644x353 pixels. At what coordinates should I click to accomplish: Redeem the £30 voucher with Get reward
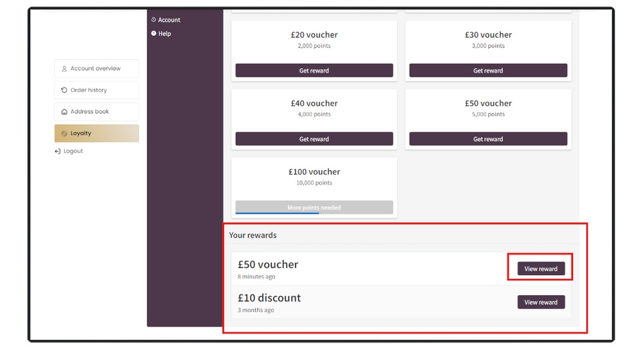point(488,71)
